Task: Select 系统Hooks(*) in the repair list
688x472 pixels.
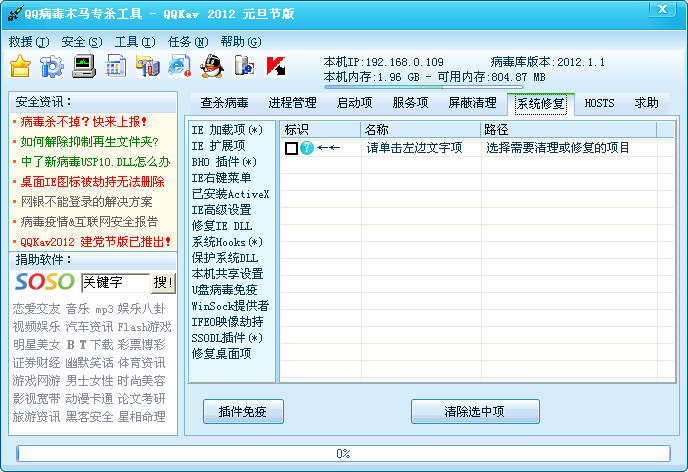Action: tap(227, 242)
